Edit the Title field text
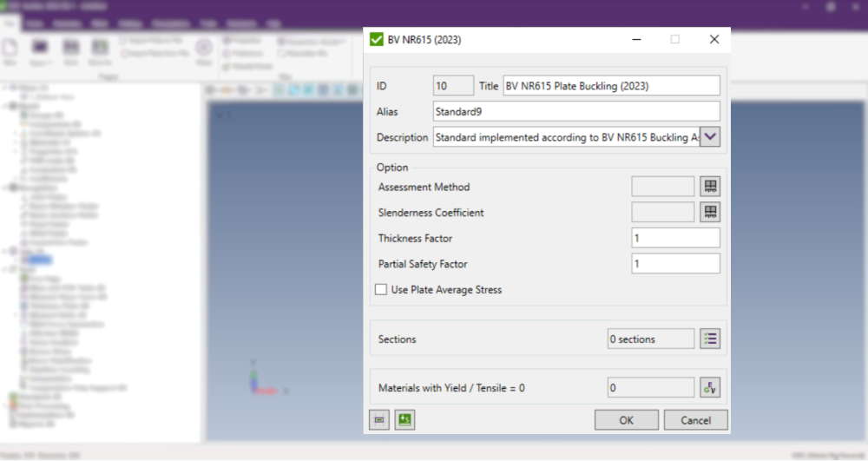868x461 pixels. [612, 86]
